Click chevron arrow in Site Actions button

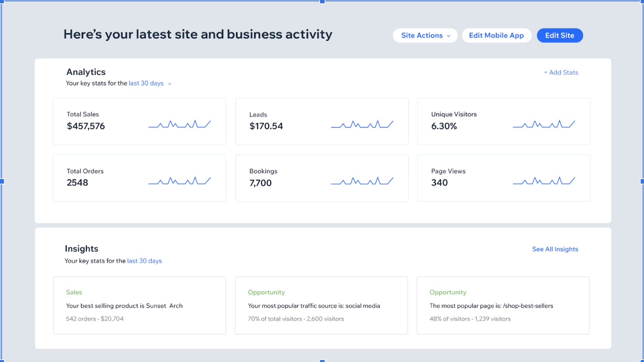[448, 36]
